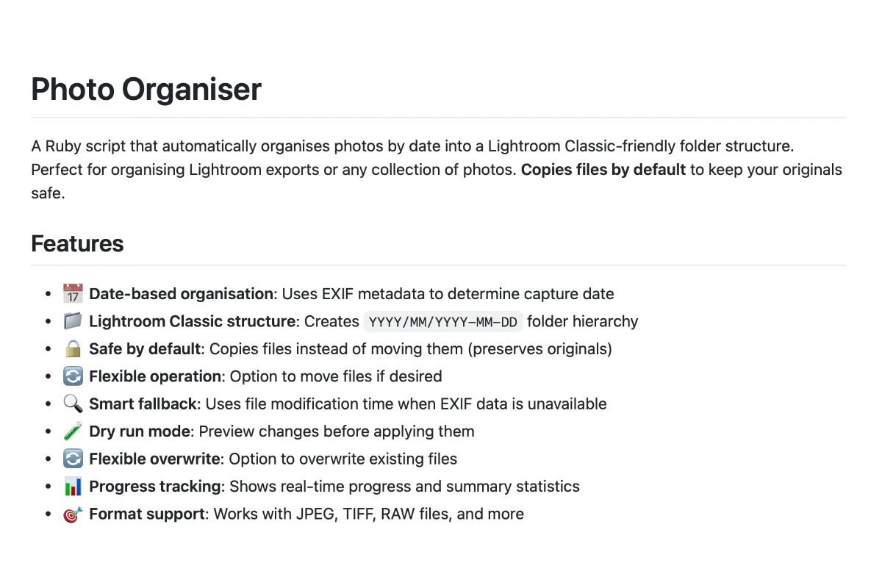Screen dimensions: 882x588
Task: Click the Lightroom Classic structure label
Action: [193, 321]
